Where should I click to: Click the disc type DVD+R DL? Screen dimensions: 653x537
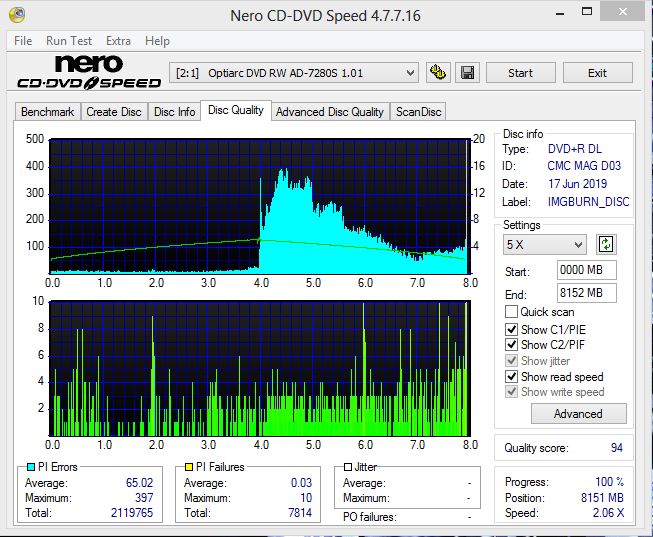point(575,149)
